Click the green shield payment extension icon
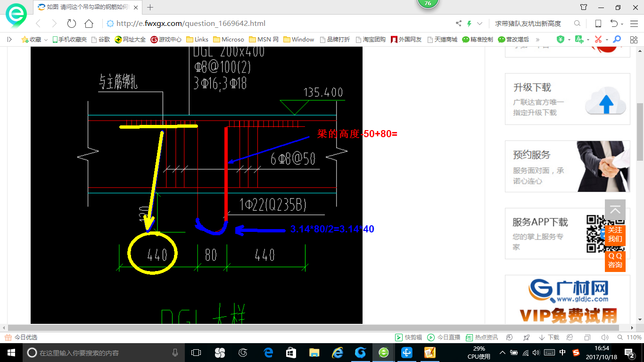 coord(561,40)
